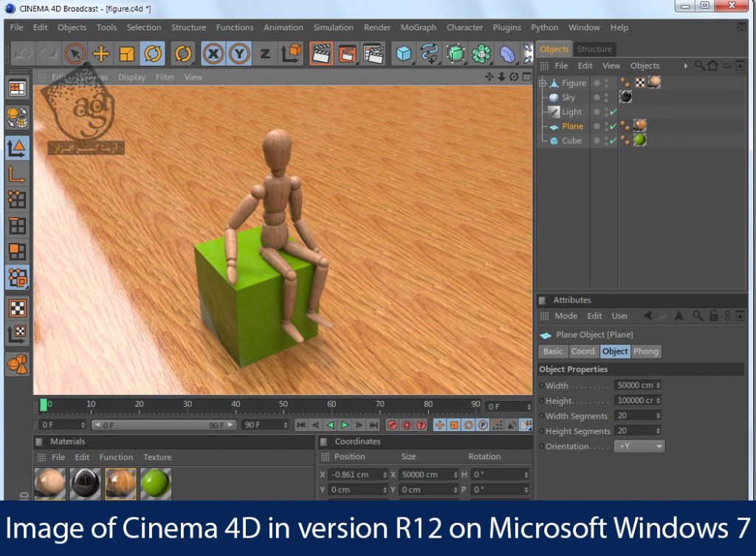The height and width of the screenshot is (556, 756).
Task: Toggle Y-axis lock
Action: tap(238, 53)
